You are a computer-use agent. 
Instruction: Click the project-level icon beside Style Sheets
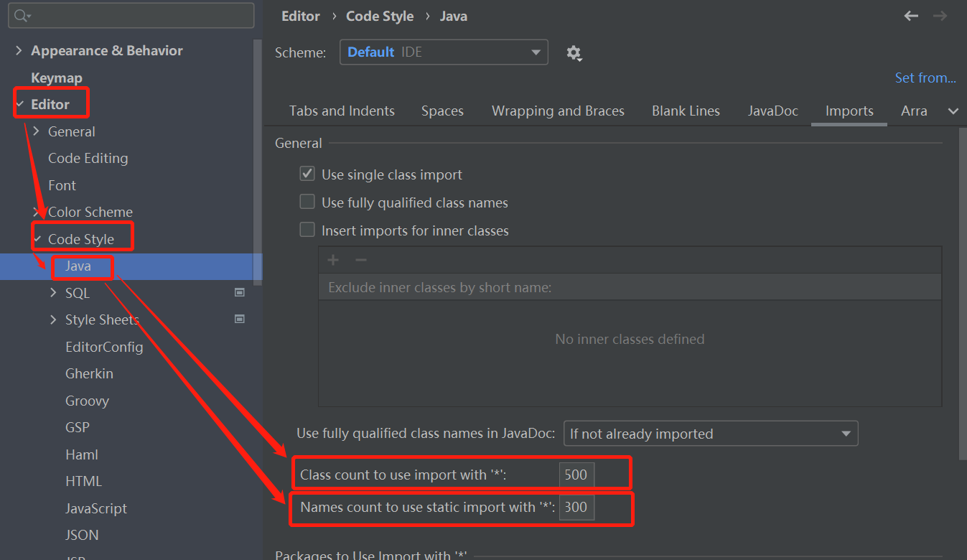point(240,319)
